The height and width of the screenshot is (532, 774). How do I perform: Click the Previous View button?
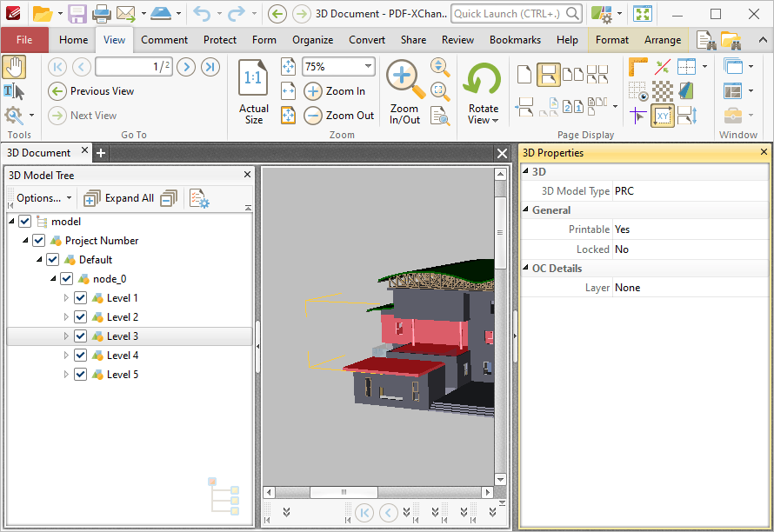point(91,91)
